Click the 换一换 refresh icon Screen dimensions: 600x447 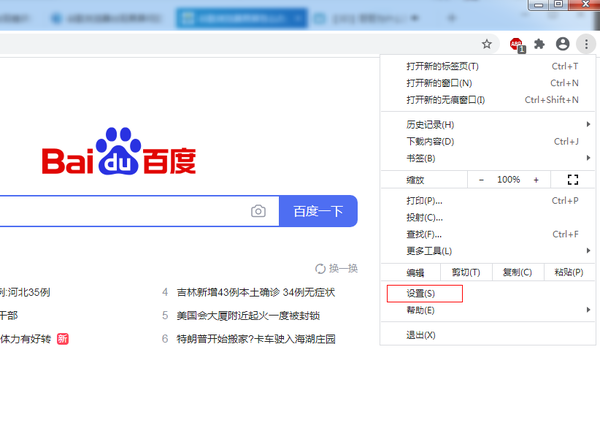tap(320, 268)
